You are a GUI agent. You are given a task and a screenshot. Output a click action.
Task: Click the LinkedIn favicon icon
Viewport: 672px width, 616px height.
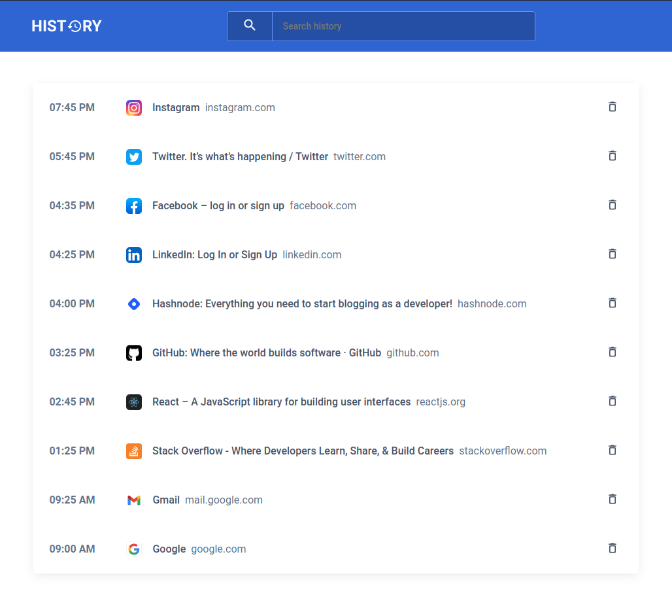[134, 254]
